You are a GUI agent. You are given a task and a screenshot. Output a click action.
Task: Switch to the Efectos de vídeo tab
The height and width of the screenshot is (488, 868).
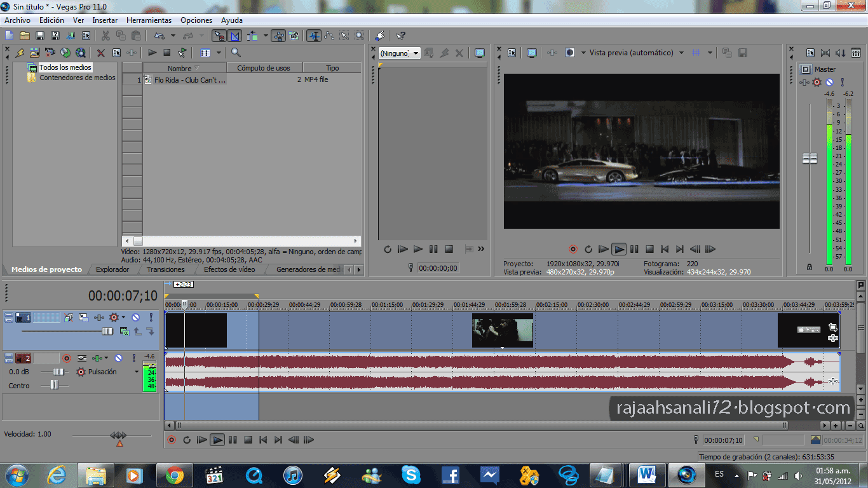229,269
